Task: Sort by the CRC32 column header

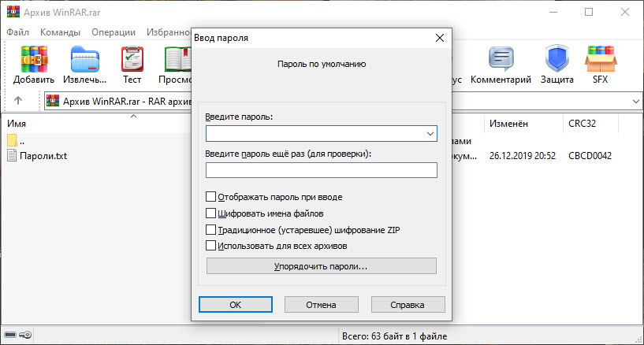Action: click(582, 124)
